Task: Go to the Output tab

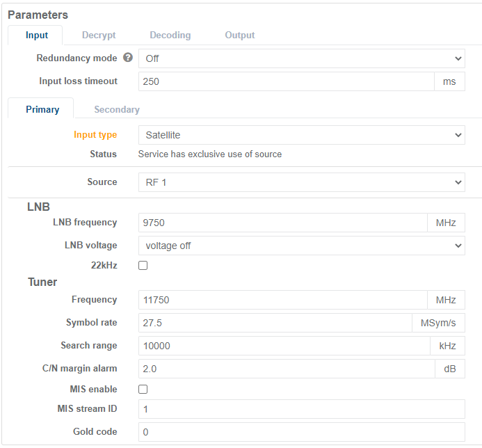Action: pyautogui.click(x=239, y=35)
